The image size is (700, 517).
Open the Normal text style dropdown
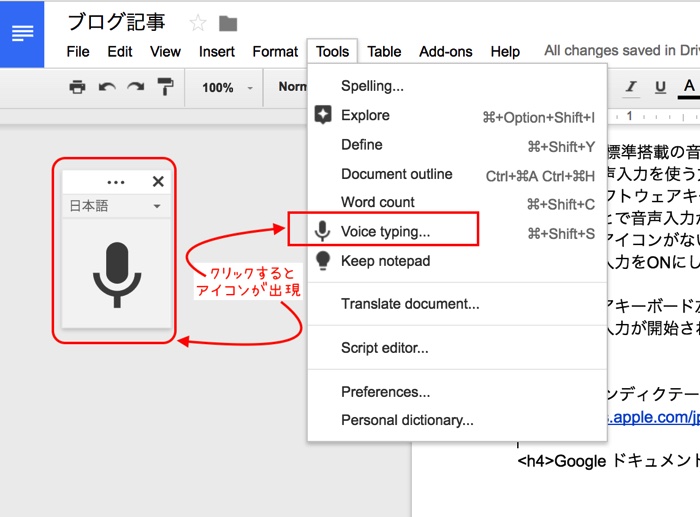(292, 87)
